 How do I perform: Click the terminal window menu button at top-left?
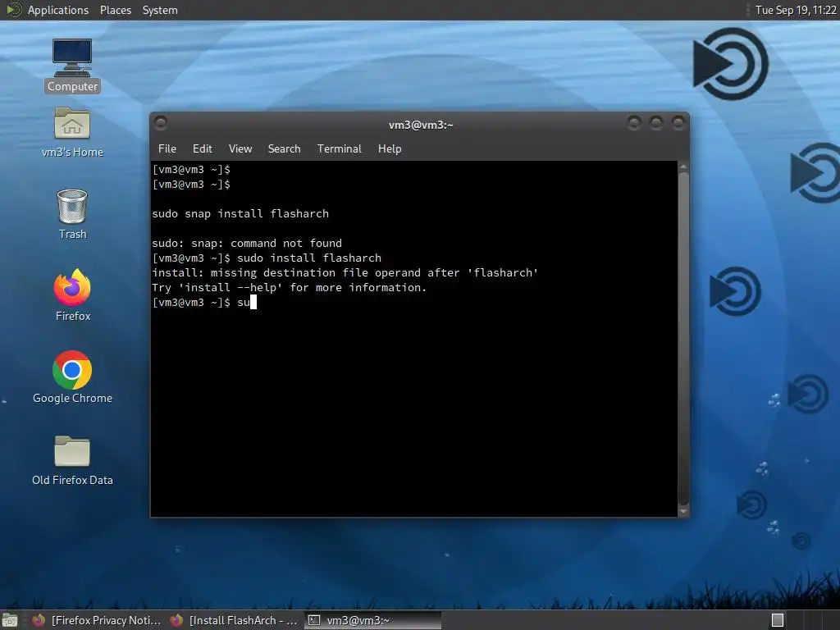pos(160,123)
